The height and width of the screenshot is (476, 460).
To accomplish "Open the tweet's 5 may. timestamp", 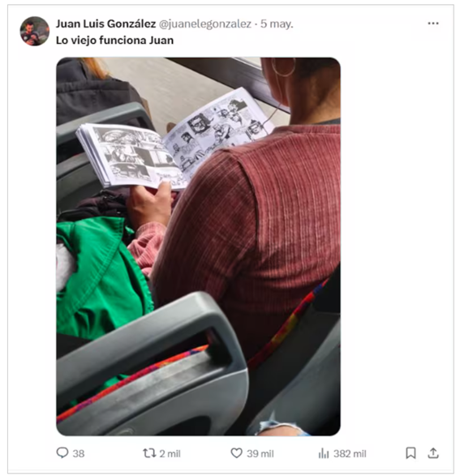I will pos(277,24).
